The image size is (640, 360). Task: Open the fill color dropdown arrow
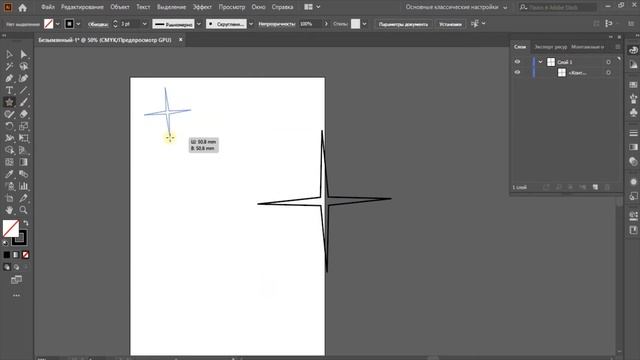[x=58, y=24]
